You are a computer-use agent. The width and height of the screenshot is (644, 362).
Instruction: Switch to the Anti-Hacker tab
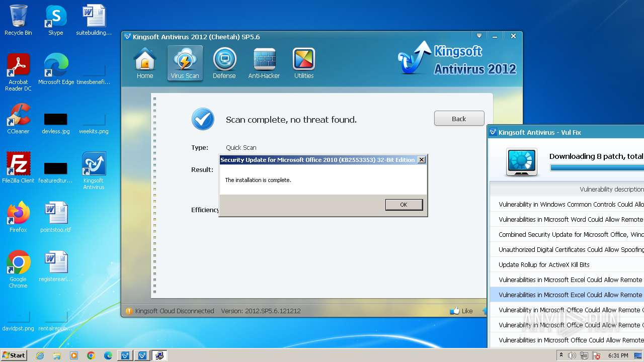coord(264,63)
